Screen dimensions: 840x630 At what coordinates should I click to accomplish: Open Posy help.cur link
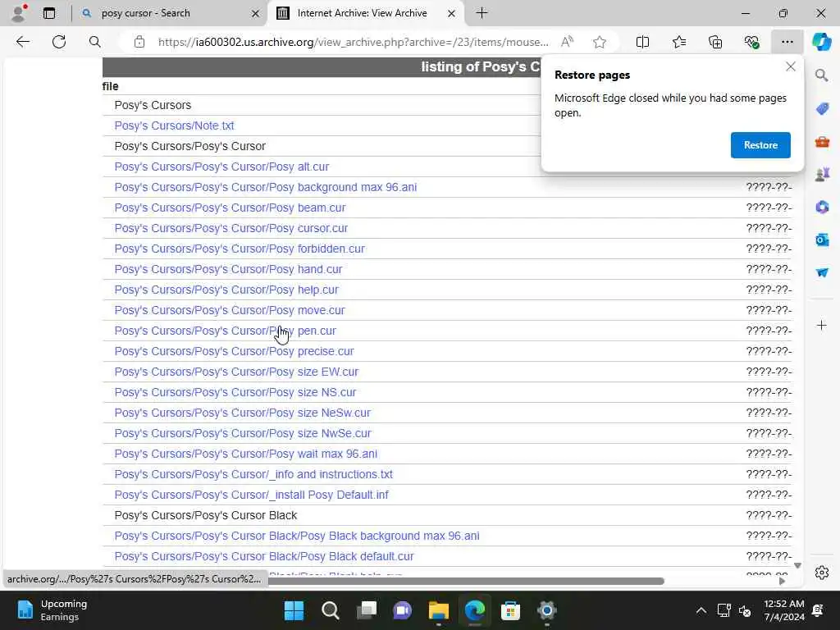(226, 290)
